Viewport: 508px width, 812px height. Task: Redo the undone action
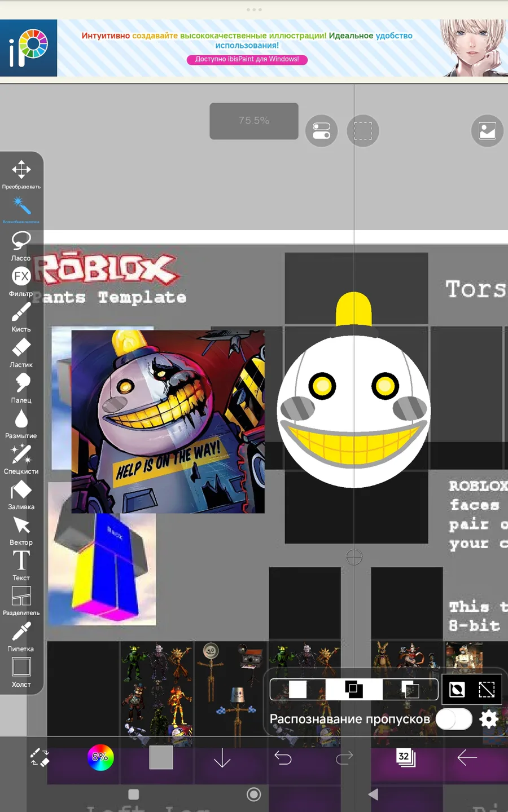pos(344,757)
